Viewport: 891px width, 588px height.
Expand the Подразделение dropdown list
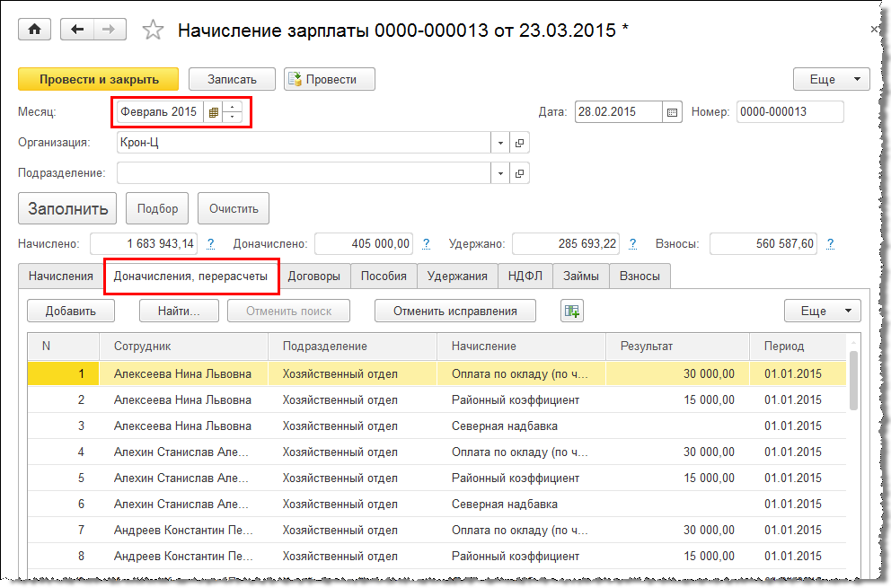pyautogui.click(x=500, y=173)
